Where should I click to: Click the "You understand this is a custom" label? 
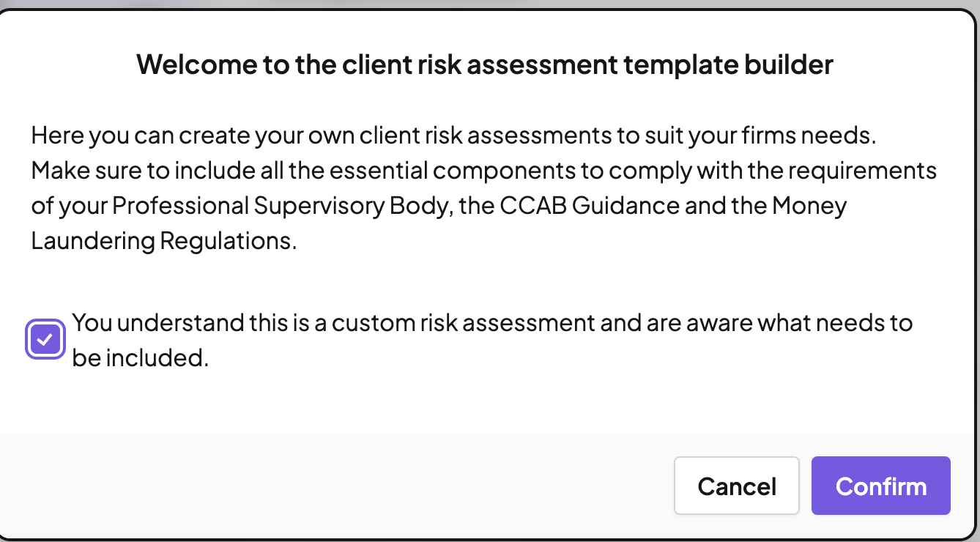click(242, 323)
